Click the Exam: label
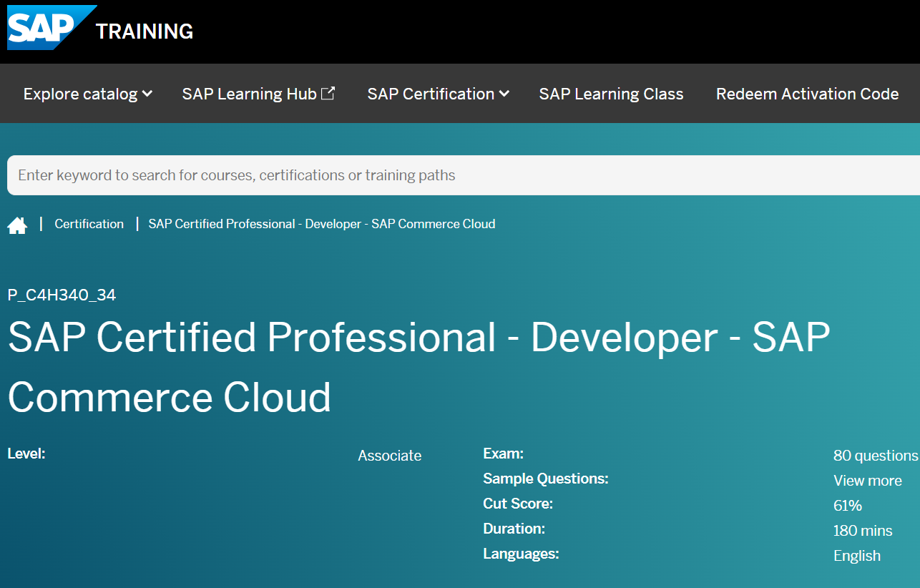 click(x=503, y=454)
